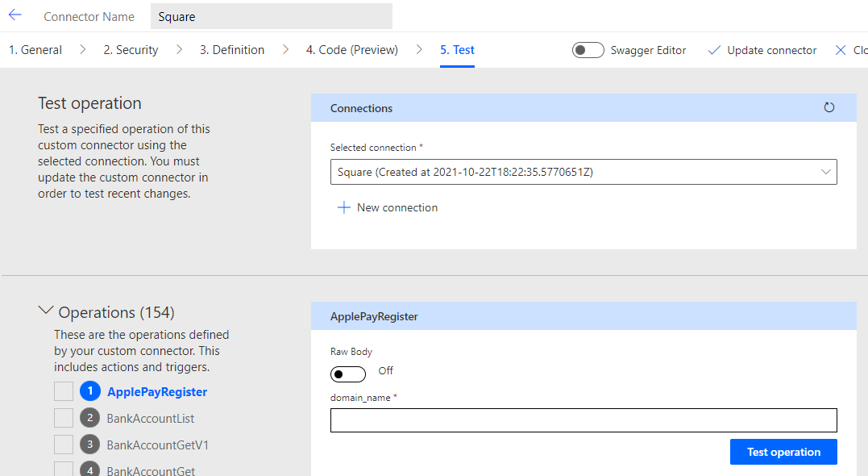Viewport: 868px width, 476px height.
Task: Click the Connector Name field containing Square
Action: pos(272,16)
